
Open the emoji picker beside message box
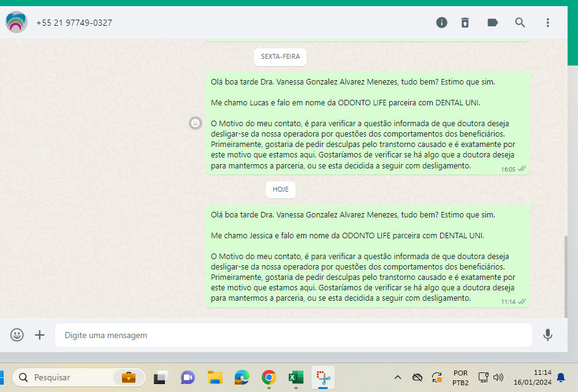(x=17, y=335)
